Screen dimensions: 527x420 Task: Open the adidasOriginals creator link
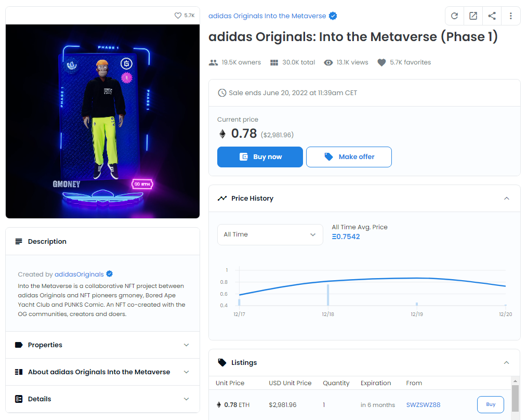point(79,274)
